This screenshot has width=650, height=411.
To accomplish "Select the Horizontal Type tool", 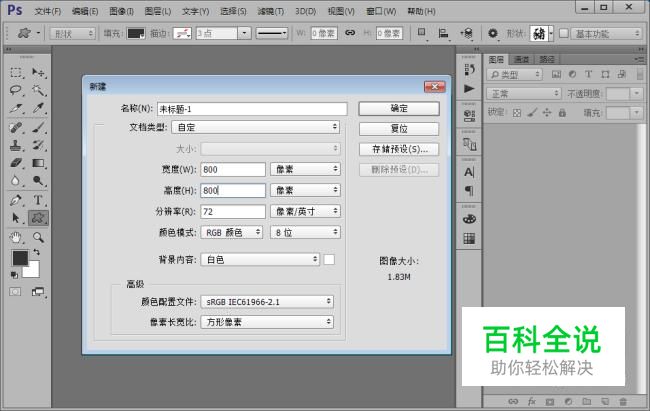I will click(38, 200).
